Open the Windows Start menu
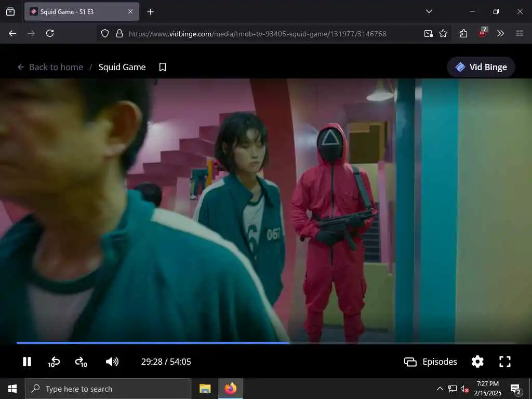532x399 pixels. click(x=12, y=389)
